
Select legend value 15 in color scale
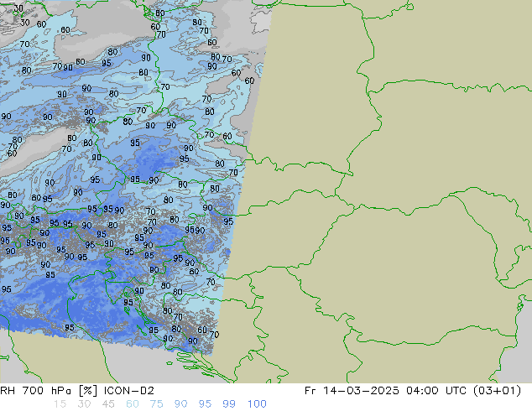(x=60, y=404)
